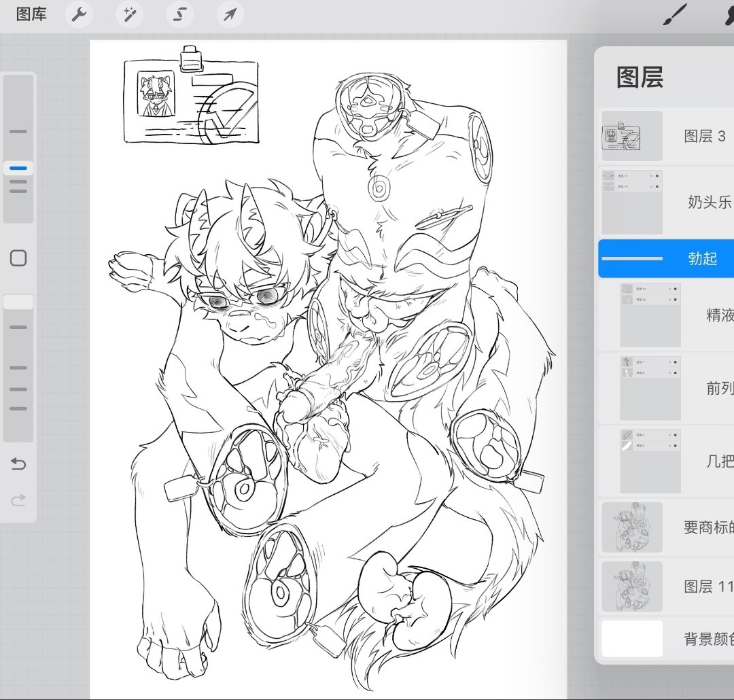Select the 图层 3 layer row
This screenshot has height=700, width=734.
[x=667, y=136]
